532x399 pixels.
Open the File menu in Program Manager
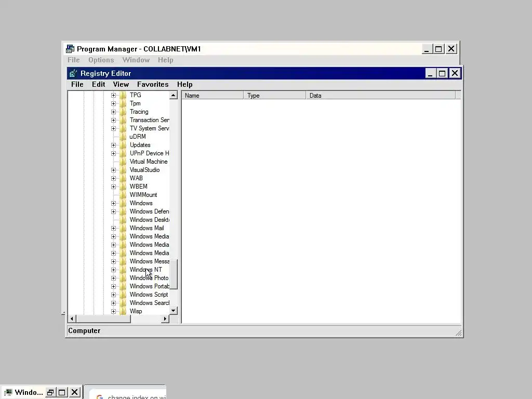[74, 60]
